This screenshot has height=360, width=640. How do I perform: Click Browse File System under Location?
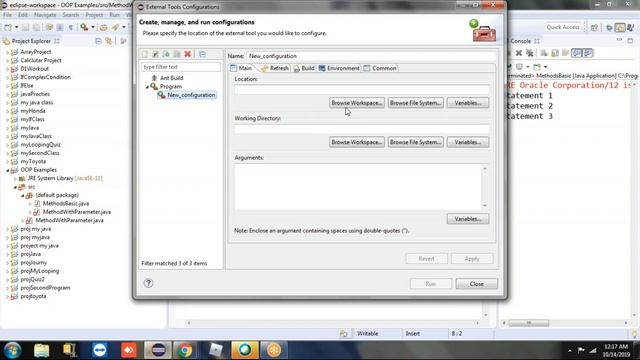click(x=416, y=103)
